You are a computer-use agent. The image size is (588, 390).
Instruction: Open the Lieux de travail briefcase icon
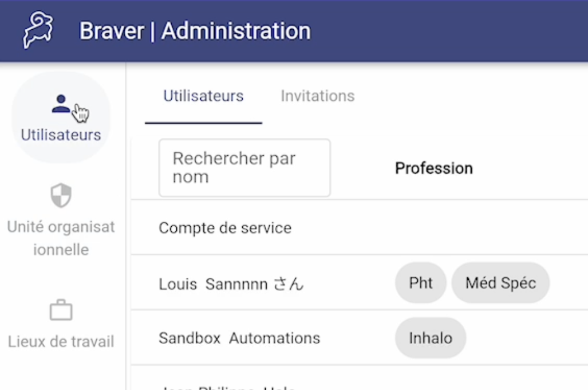click(x=61, y=310)
